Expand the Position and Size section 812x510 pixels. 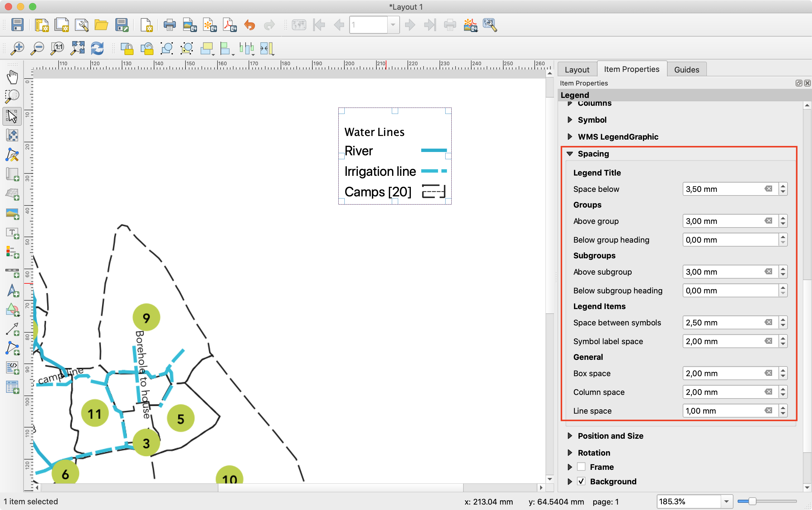pos(570,436)
